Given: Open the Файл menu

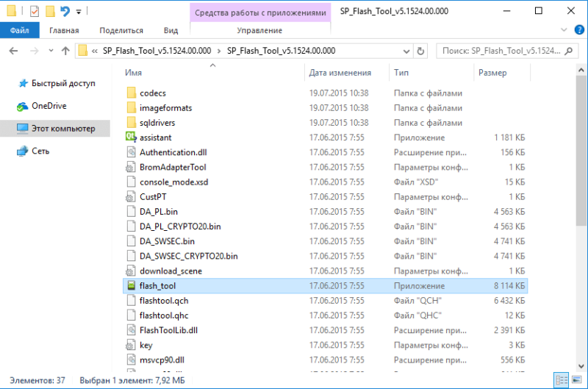Looking at the screenshot, I should point(21,30).
